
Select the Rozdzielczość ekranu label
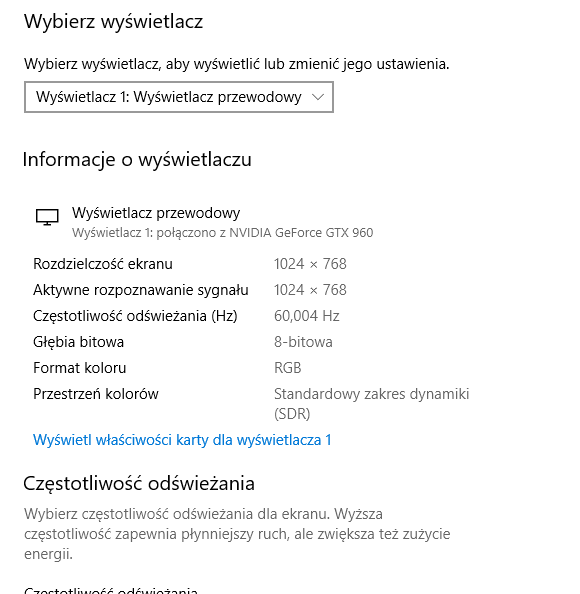pyautogui.click(x=103, y=264)
